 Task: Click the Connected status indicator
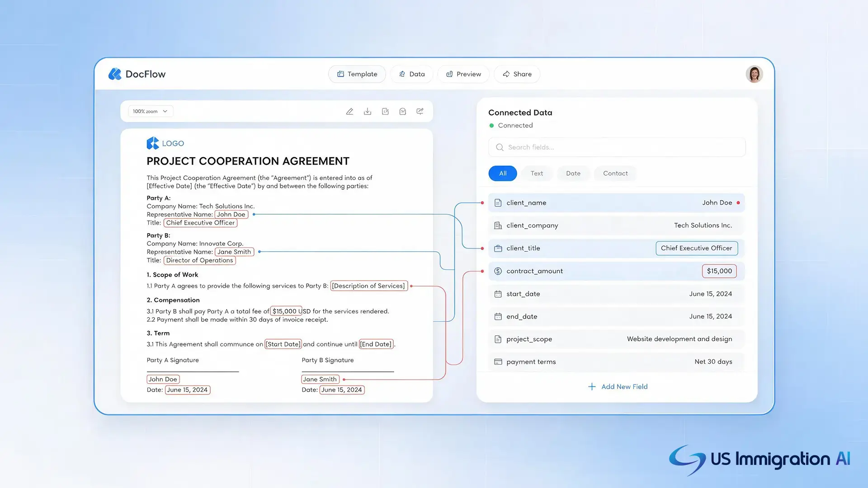pos(511,126)
